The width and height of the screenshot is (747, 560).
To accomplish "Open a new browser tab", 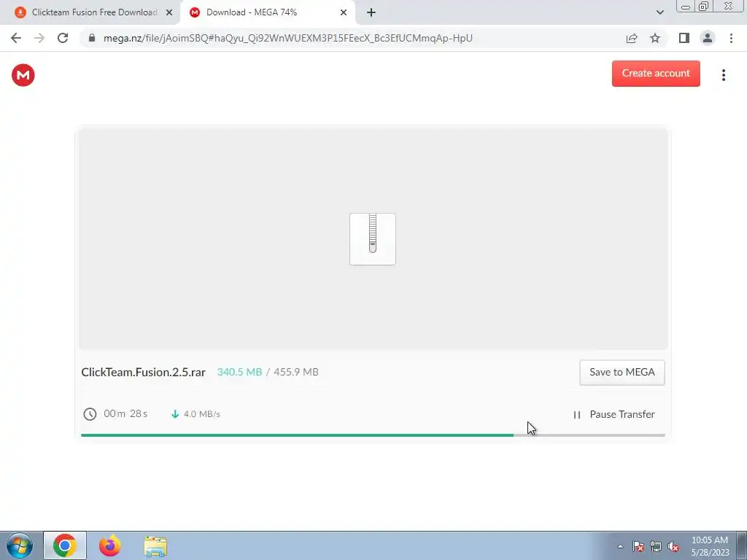I will coord(371,12).
